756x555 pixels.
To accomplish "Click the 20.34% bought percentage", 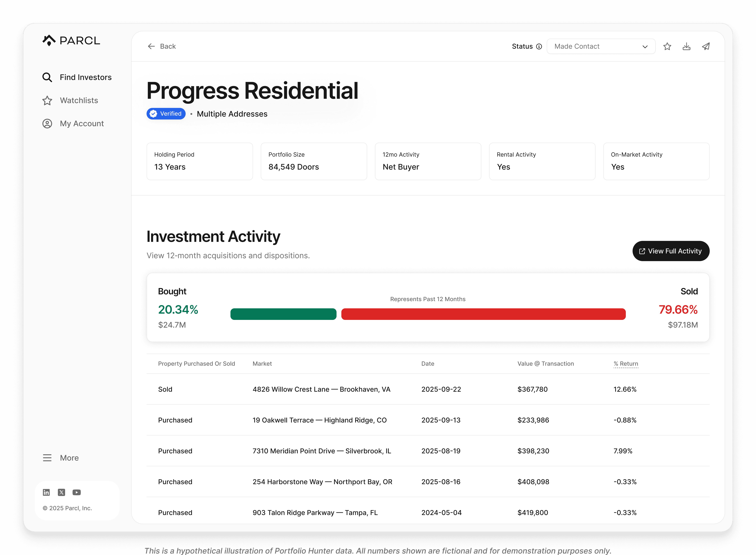I will pos(178,309).
